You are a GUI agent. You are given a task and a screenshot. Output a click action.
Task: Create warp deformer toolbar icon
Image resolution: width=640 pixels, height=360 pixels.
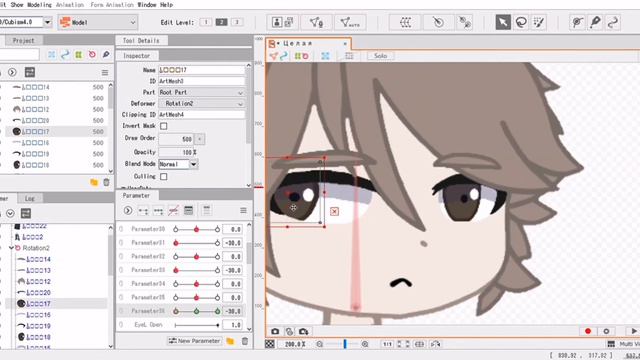(405, 22)
